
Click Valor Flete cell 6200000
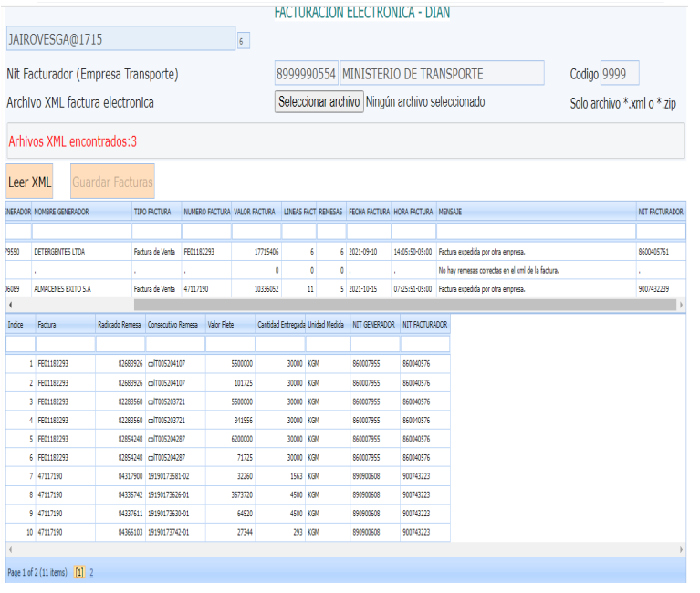click(230, 440)
